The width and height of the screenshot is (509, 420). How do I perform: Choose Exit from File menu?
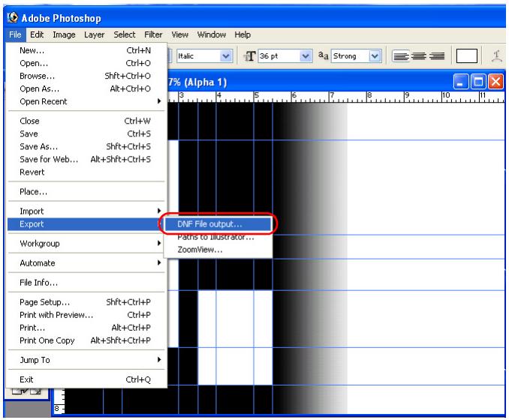(x=86, y=379)
